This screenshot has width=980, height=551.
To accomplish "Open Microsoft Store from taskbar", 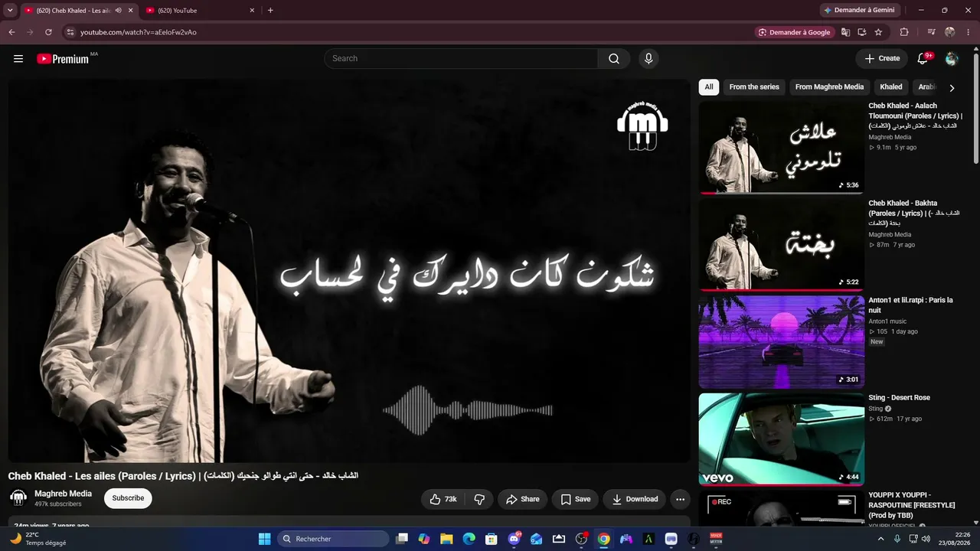I will coord(492,539).
